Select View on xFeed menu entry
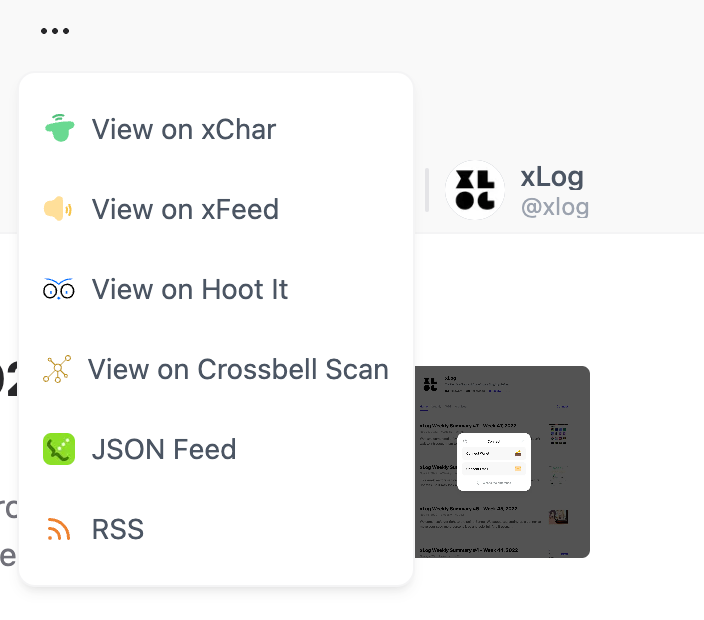 point(216,209)
